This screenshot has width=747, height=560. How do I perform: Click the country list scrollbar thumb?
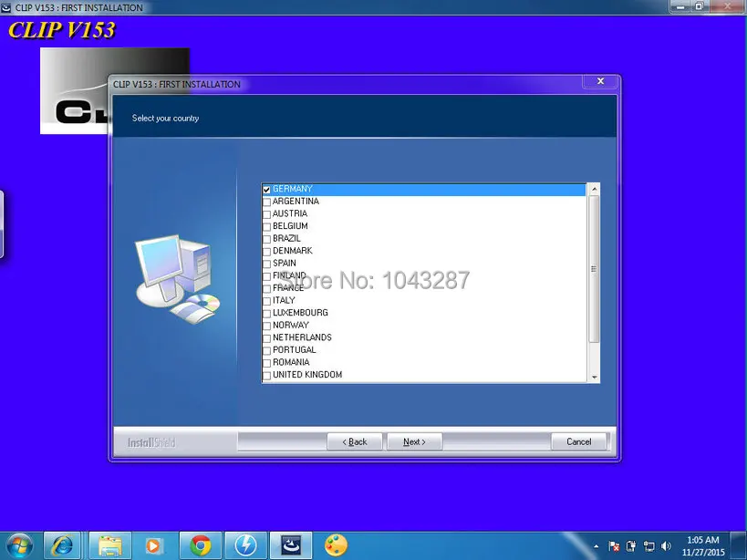pos(594,269)
